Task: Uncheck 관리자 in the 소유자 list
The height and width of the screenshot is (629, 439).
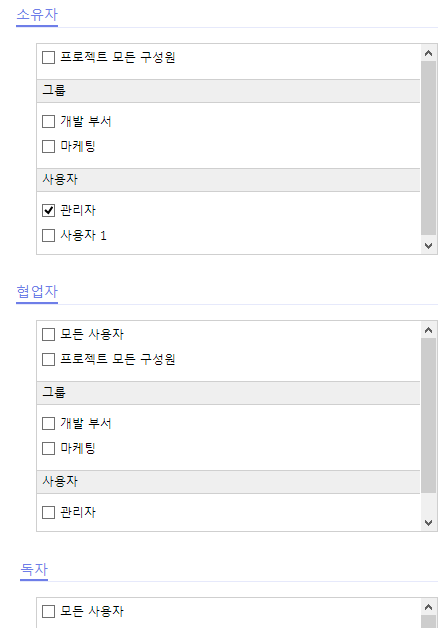Action: click(49, 211)
